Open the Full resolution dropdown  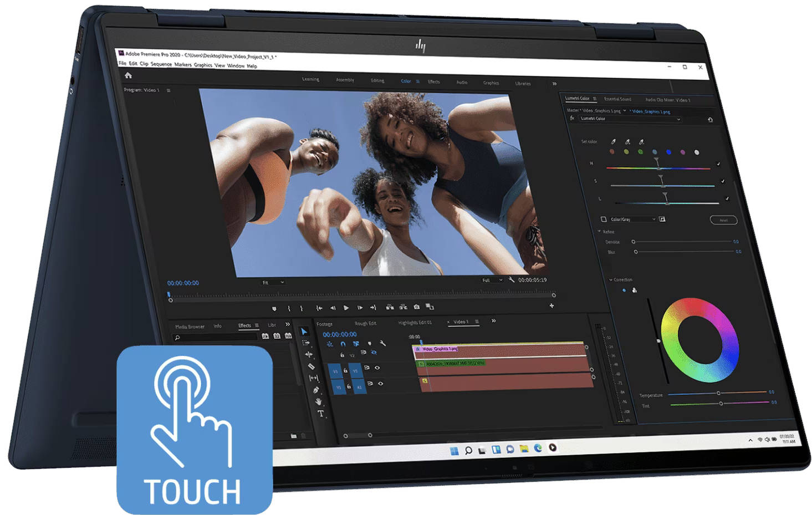pos(492,280)
